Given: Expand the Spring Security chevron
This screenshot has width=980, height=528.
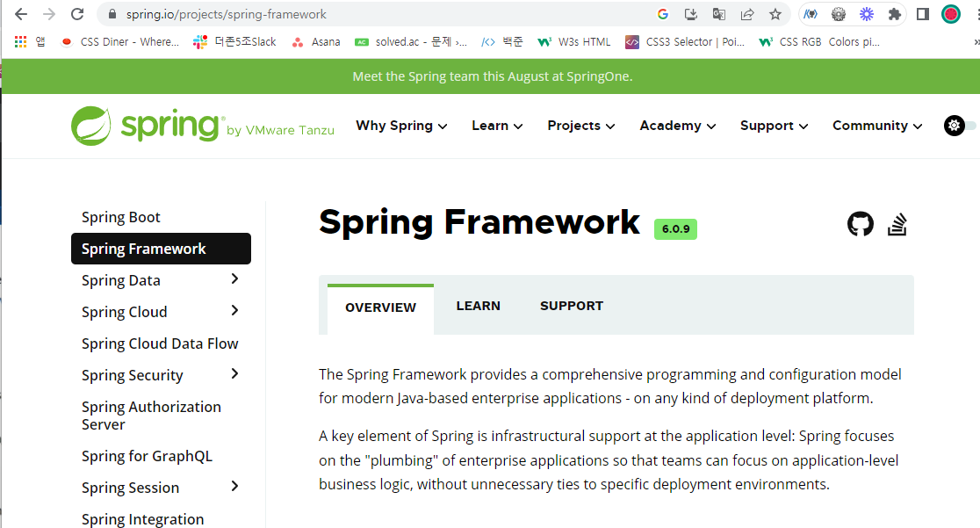Looking at the screenshot, I should [x=235, y=374].
